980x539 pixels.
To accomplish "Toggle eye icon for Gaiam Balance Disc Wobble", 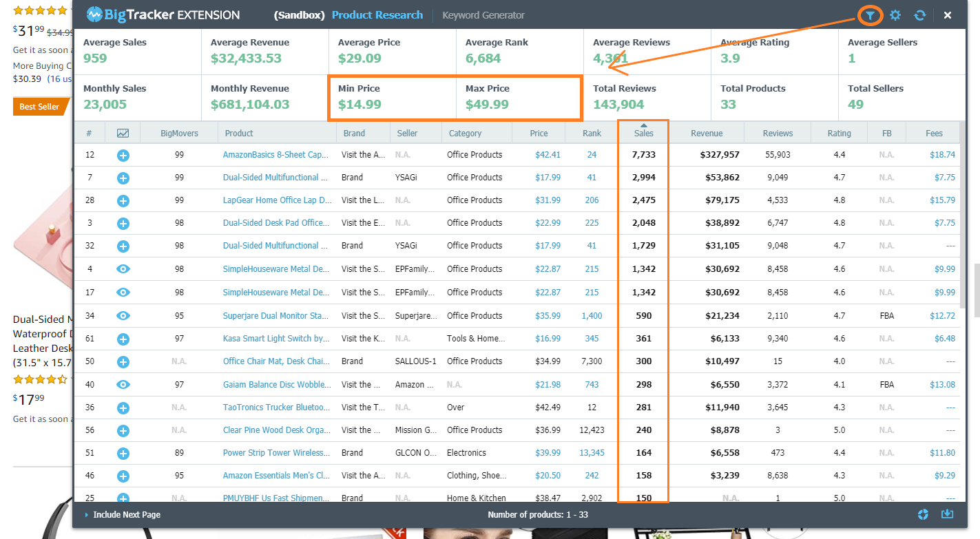I will [123, 385].
